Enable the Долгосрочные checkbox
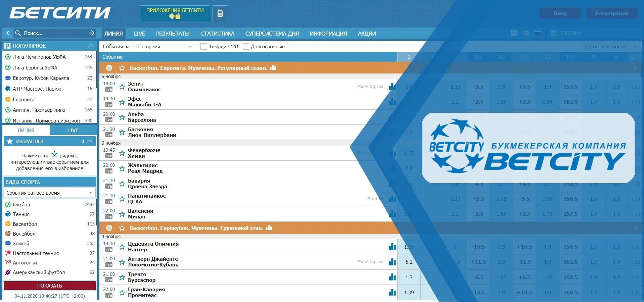The width and height of the screenshot is (644, 302). pyautogui.click(x=246, y=46)
